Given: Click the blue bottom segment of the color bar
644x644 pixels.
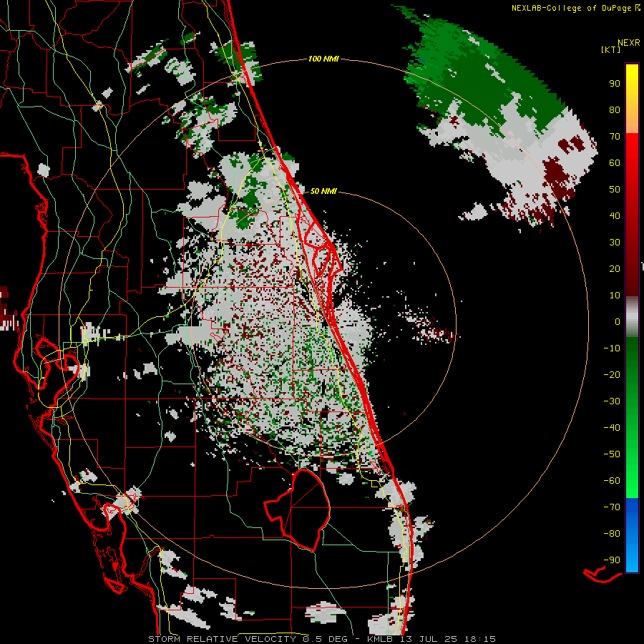Looking at the screenshot, I should pyautogui.click(x=632, y=535).
